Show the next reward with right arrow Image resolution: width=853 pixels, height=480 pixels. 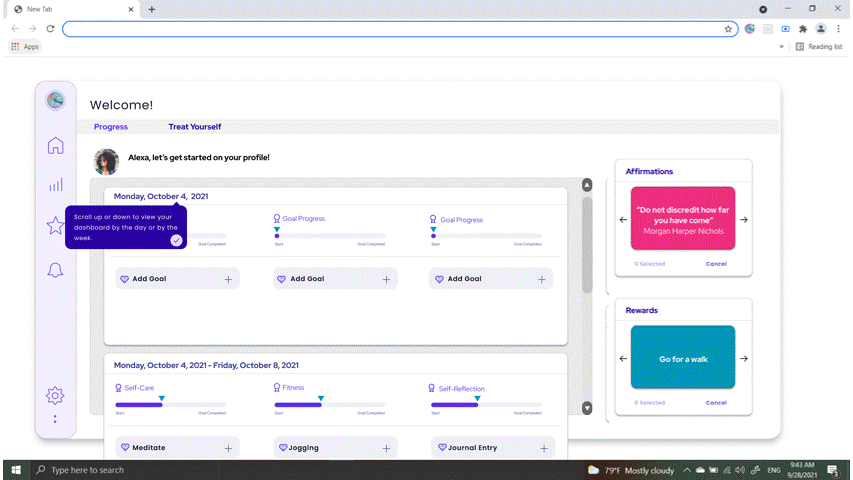743,358
